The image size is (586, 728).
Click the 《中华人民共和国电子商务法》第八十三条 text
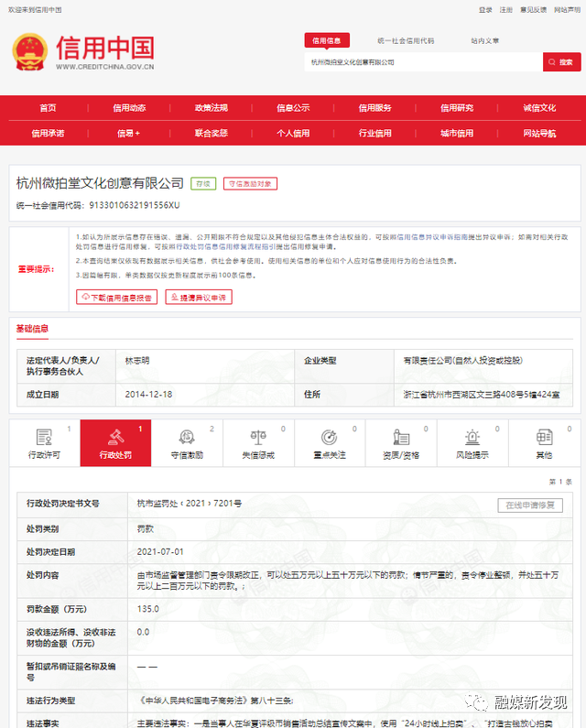click(x=216, y=701)
